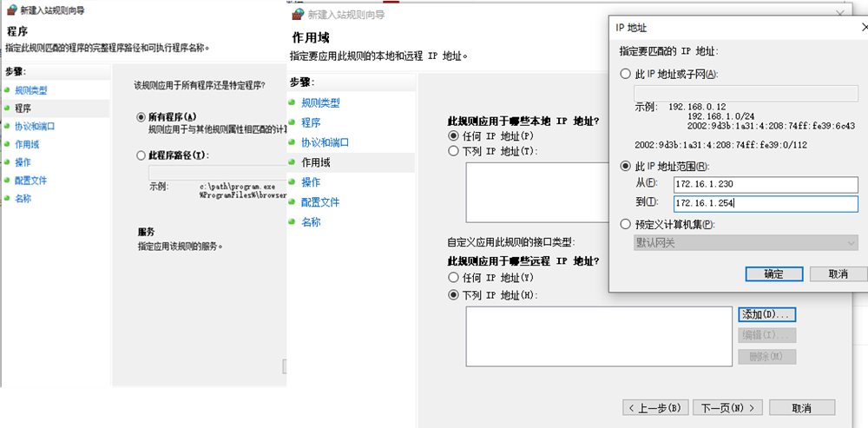Select 此程序路径 radio button
This screenshot has width=868, height=428.
141,155
